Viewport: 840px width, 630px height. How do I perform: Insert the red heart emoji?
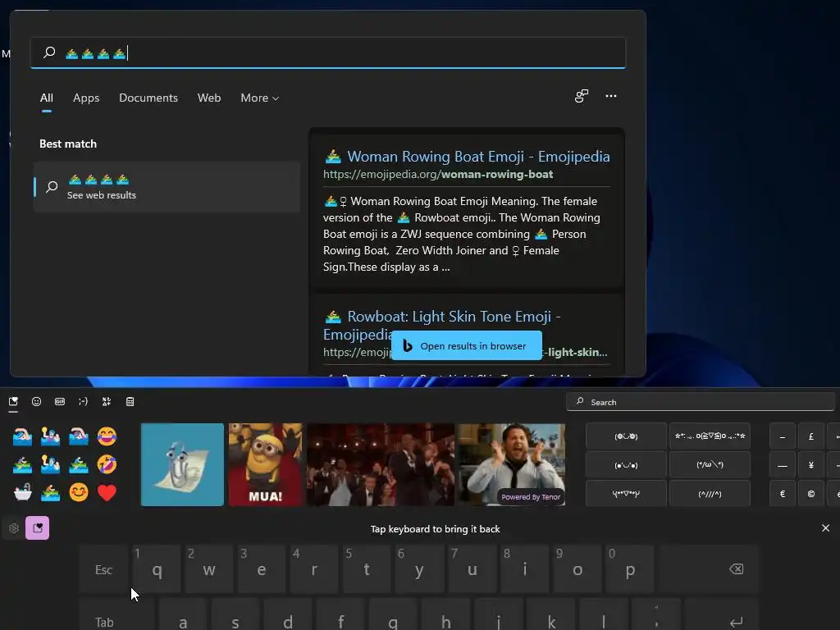107,492
